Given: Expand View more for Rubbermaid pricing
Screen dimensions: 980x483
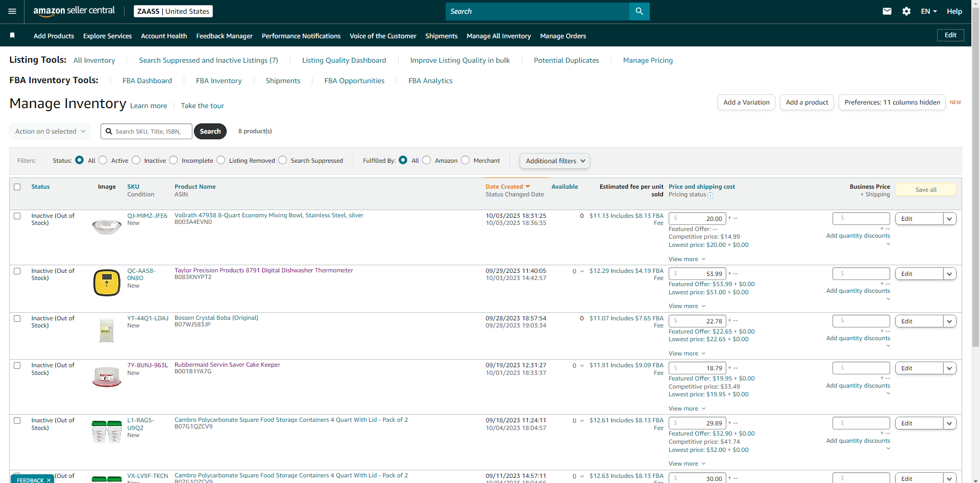Looking at the screenshot, I should [687, 409].
